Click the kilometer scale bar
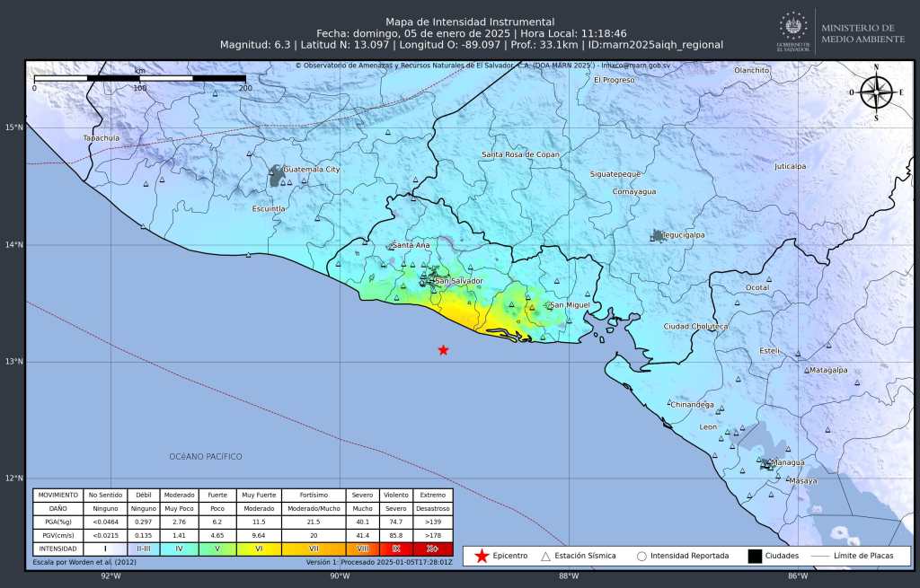Image resolution: width=920 pixels, height=588 pixels. pos(139,78)
